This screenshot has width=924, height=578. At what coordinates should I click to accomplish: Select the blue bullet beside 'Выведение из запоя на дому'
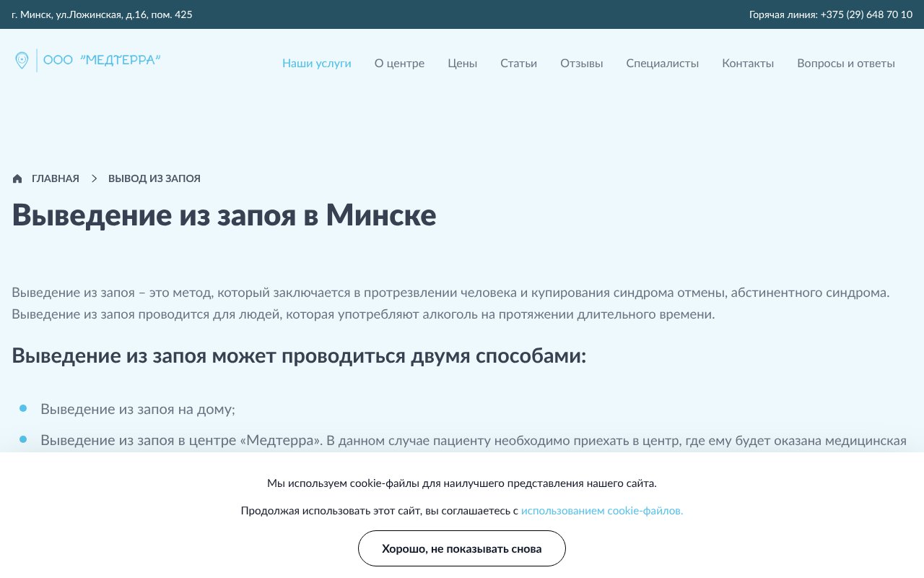coord(22,408)
